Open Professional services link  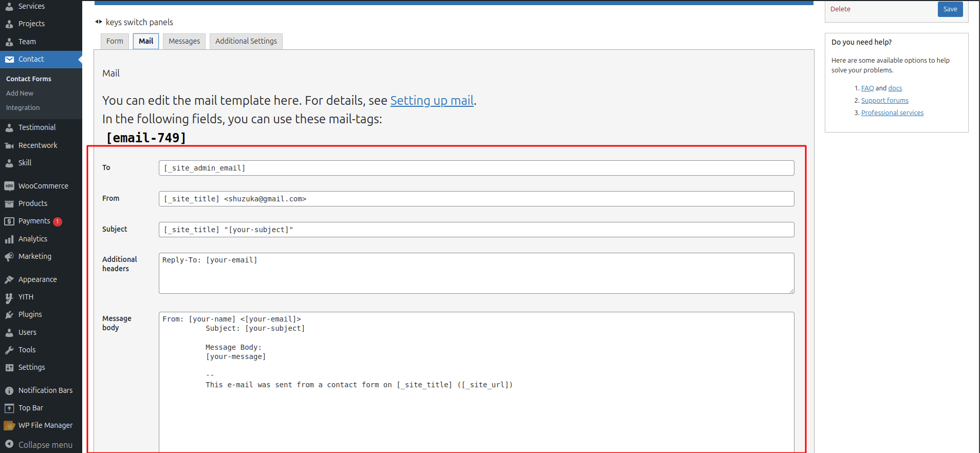(x=892, y=113)
